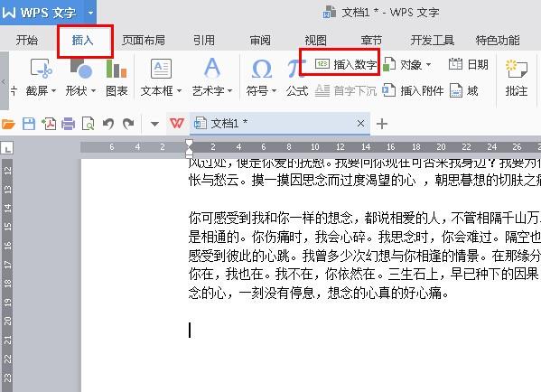Switch to the 插入 tab
Screen dimensions: 541x392
[x=83, y=41]
